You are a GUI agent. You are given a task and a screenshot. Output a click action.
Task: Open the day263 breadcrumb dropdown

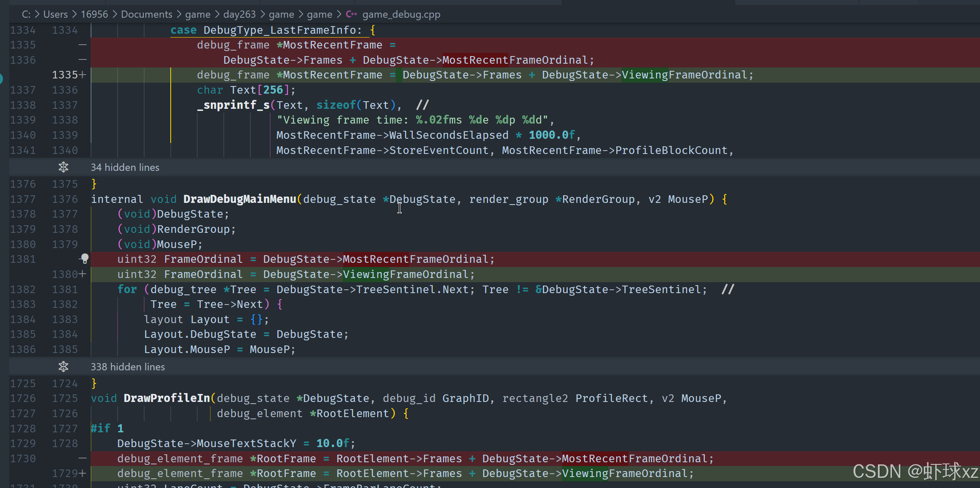point(239,14)
